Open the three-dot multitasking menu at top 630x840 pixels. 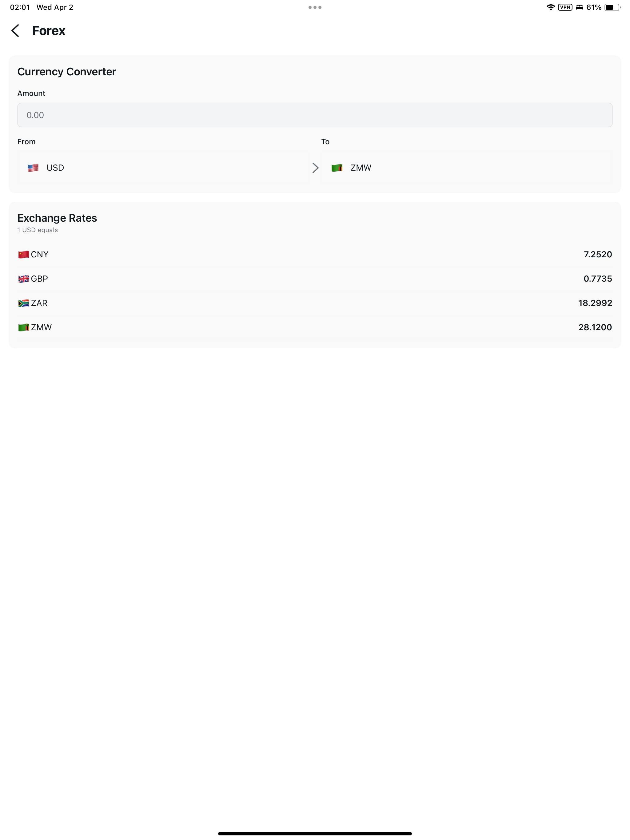click(315, 7)
